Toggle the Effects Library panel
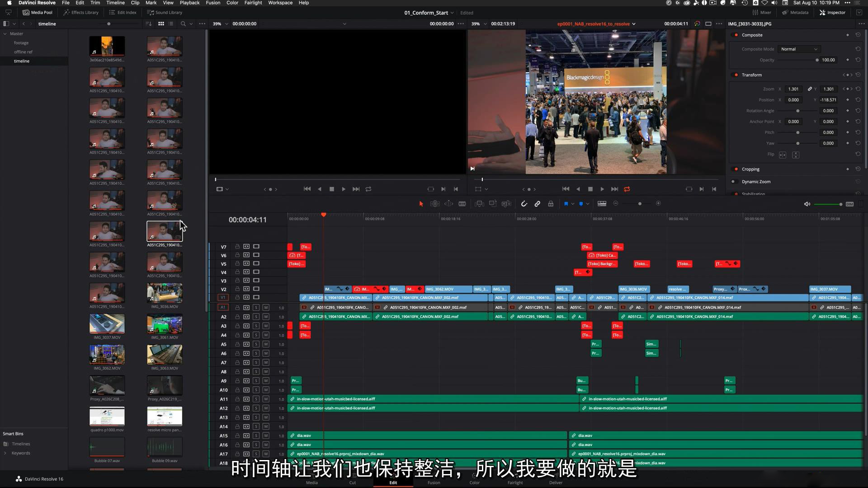868x488 pixels. pyautogui.click(x=81, y=13)
